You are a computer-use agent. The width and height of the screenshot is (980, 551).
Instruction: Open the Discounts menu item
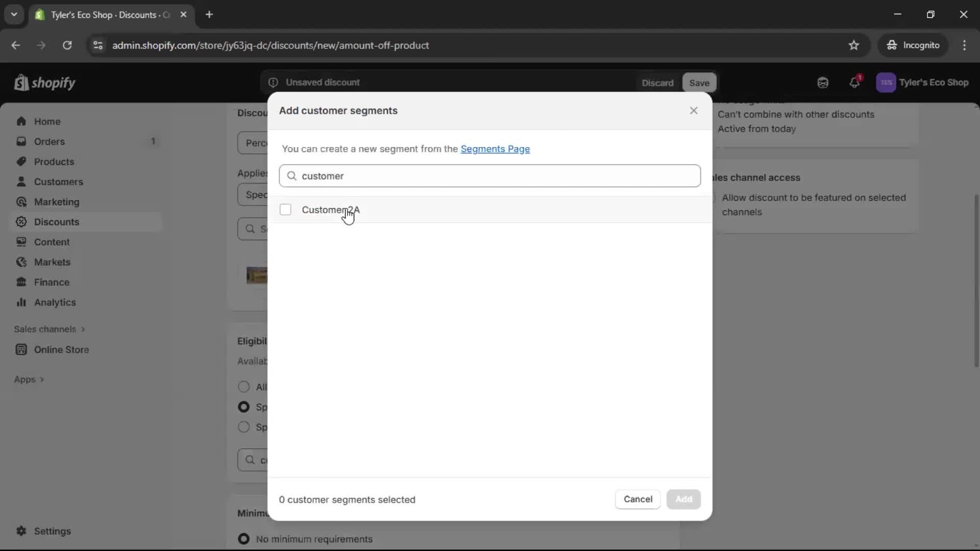[56, 221]
